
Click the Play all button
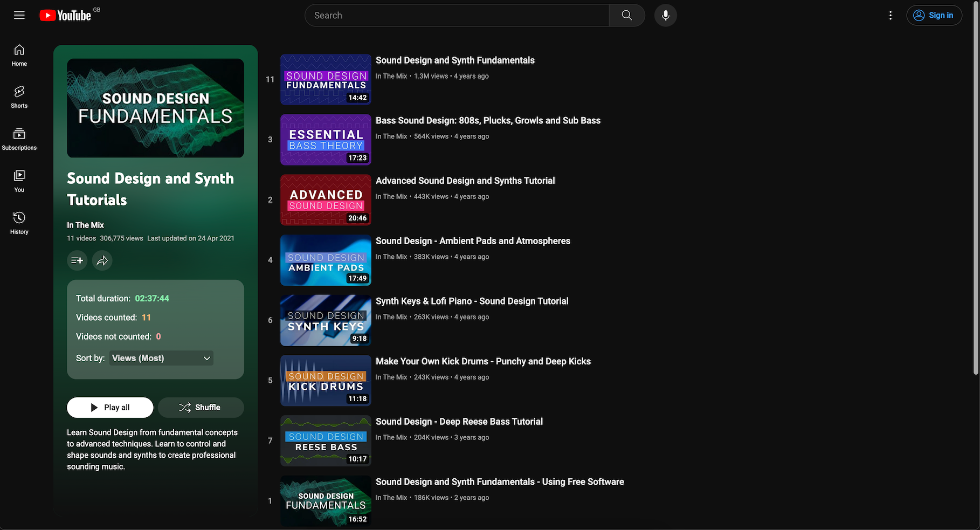click(110, 407)
